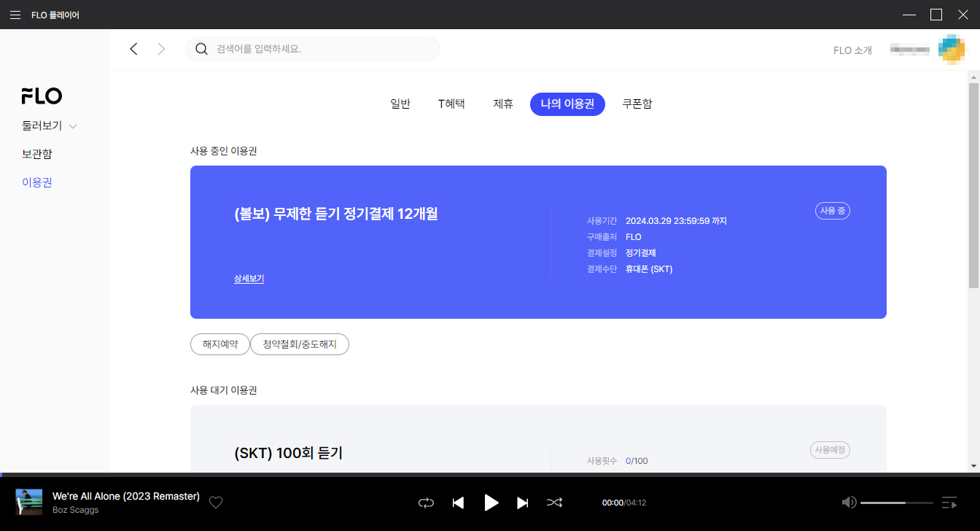Go back with the left arrow

133,49
